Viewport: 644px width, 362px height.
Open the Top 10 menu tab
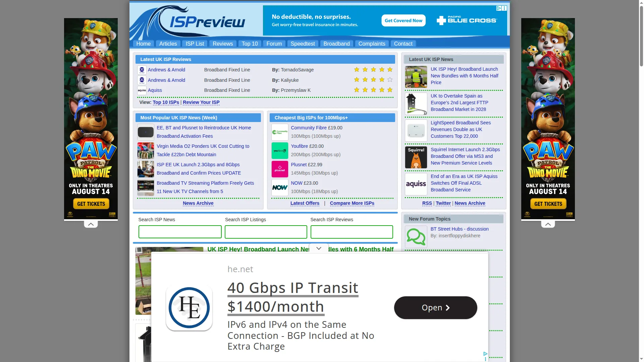pos(250,44)
